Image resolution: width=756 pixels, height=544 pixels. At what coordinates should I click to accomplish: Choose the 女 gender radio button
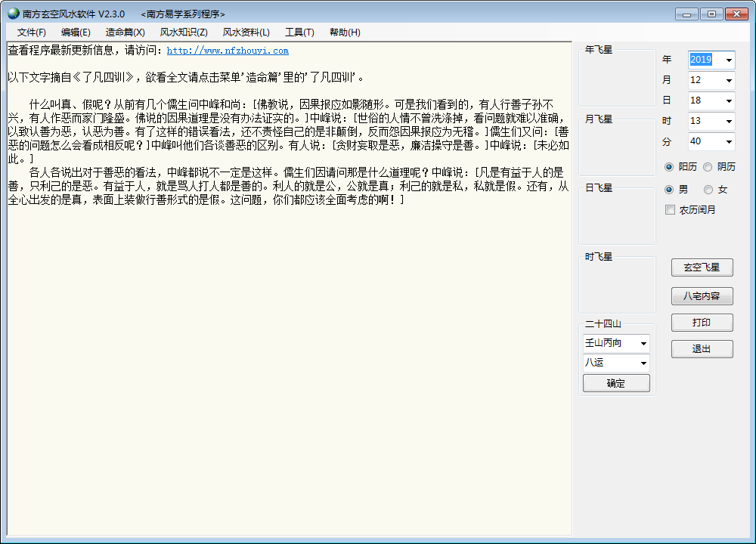point(708,190)
